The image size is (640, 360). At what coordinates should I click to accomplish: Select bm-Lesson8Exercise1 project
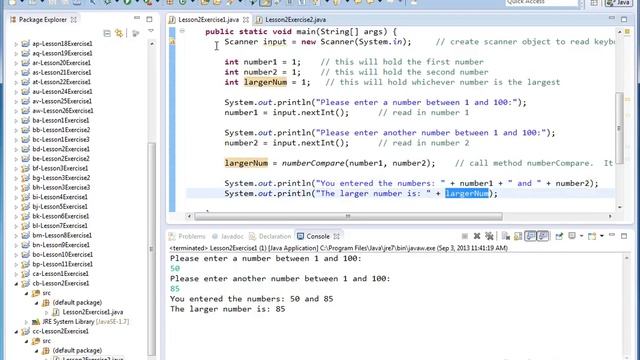(x=62, y=236)
